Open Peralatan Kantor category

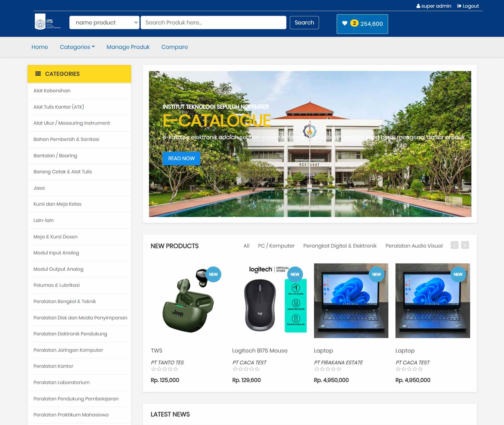(x=79, y=366)
